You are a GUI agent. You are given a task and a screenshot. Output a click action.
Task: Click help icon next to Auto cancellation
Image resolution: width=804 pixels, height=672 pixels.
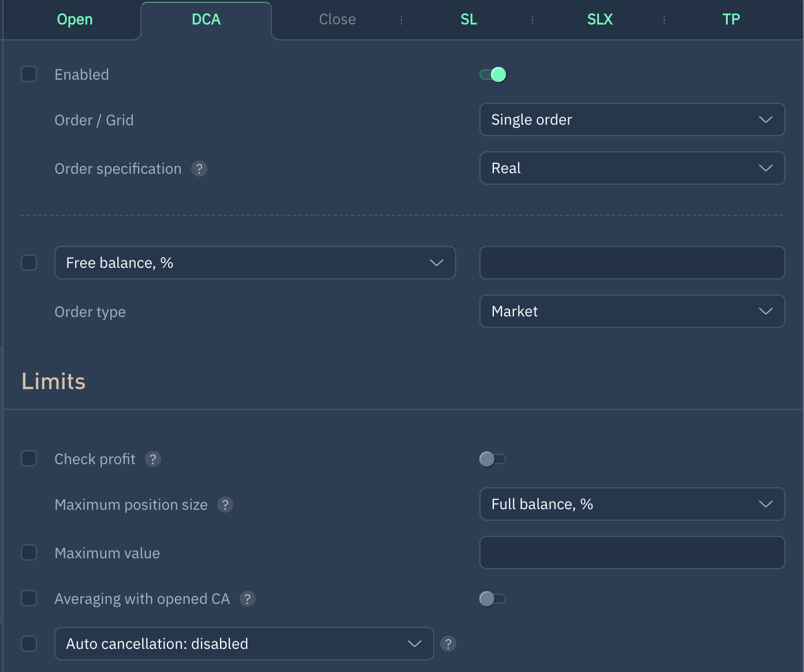point(448,644)
